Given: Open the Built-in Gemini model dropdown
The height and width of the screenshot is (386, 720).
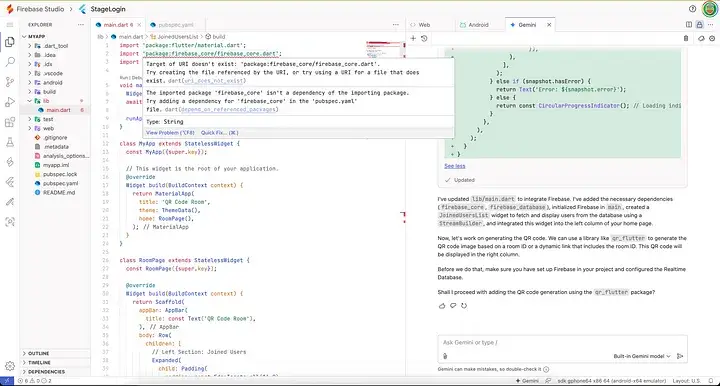Looking at the screenshot, I should [642, 356].
